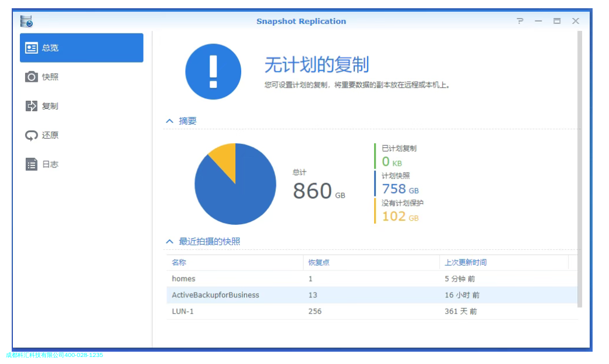The image size is (609, 364).
Task: Click the 复制 replication arrow icon
Action: (x=32, y=106)
